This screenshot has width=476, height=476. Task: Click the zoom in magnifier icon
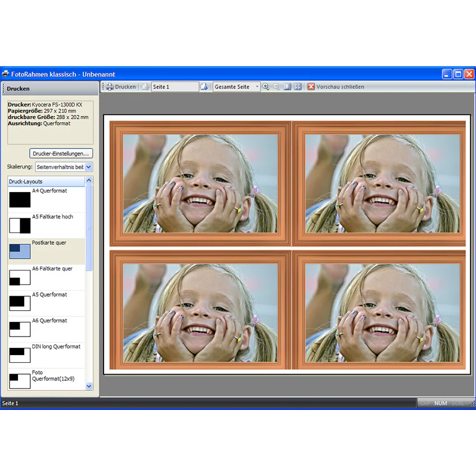click(265, 87)
